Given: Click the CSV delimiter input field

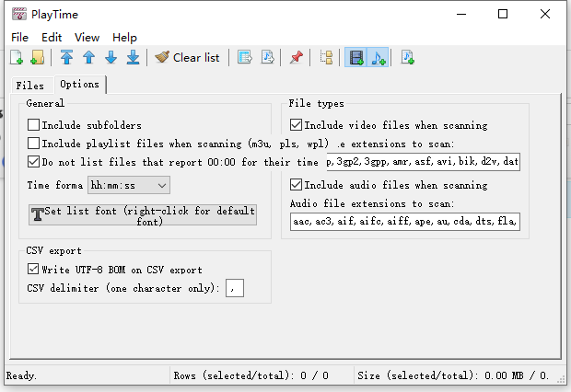Looking at the screenshot, I should [x=235, y=288].
